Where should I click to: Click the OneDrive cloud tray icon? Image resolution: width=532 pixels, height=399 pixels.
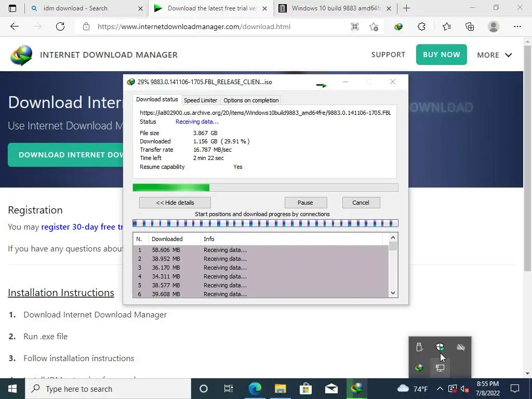(460, 347)
